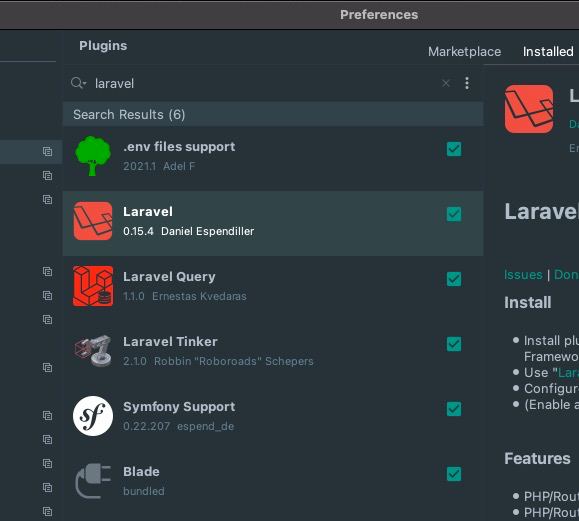Click the Features heading in details pane
Image resolution: width=579 pixels, height=521 pixels.
[x=537, y=459]
